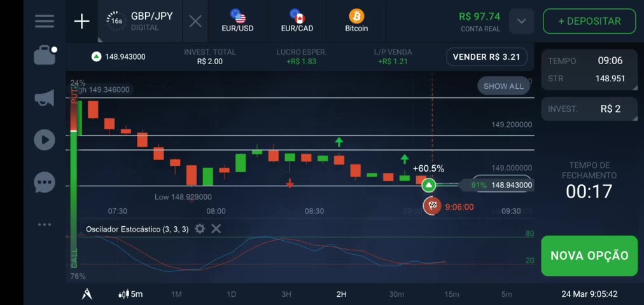Open video tutorials play icon
The height and width of the screenshot is (305, 644).
(x=45, y=140)
